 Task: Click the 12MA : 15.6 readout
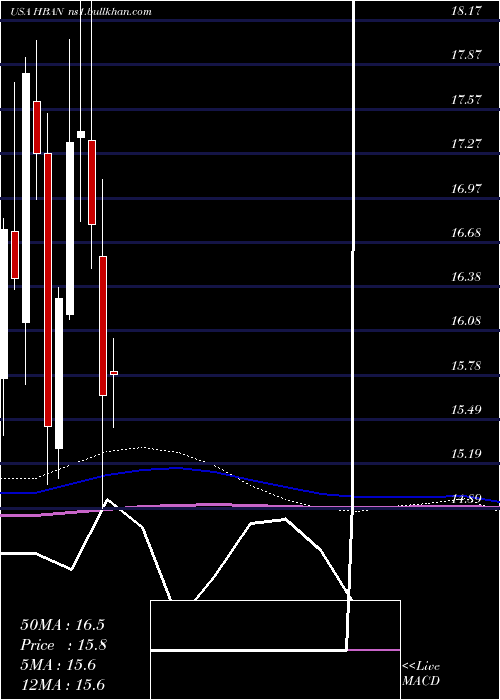pos(62,685)
